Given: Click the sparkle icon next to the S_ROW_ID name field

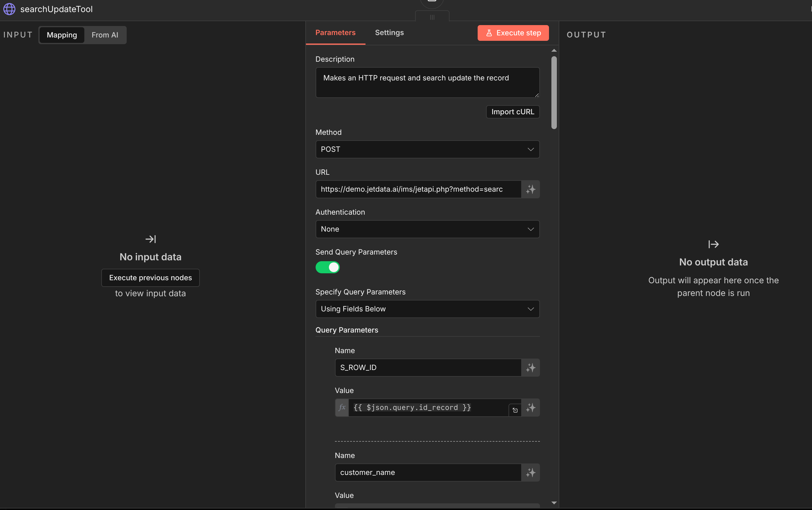Looking at the screenshot, I should [x=531, y=368].
